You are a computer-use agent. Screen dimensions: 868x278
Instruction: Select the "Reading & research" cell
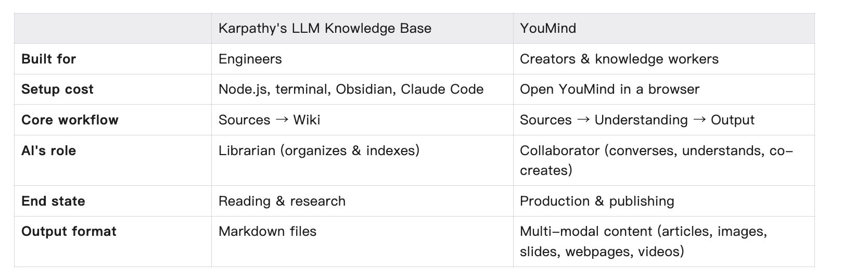coord(282,201)
